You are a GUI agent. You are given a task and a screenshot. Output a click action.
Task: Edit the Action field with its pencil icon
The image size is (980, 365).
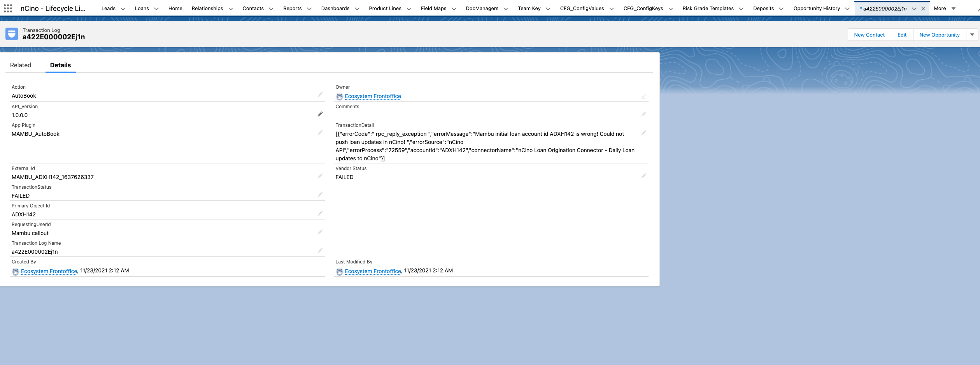click(x=320, y=94)
